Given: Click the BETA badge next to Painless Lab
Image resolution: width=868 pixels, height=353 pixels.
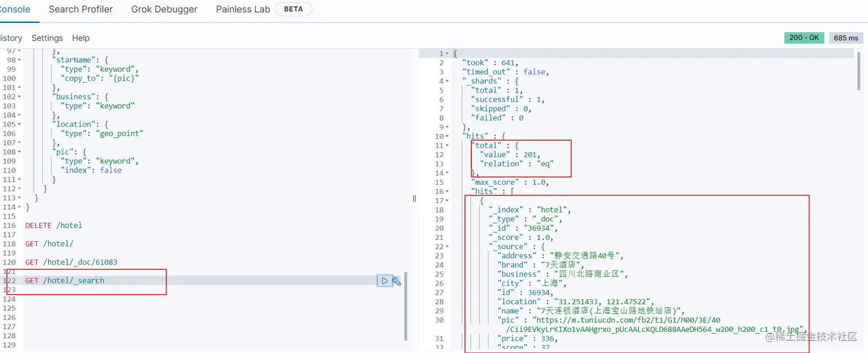Looking at the screenshot, I should [x=293, y=9].
